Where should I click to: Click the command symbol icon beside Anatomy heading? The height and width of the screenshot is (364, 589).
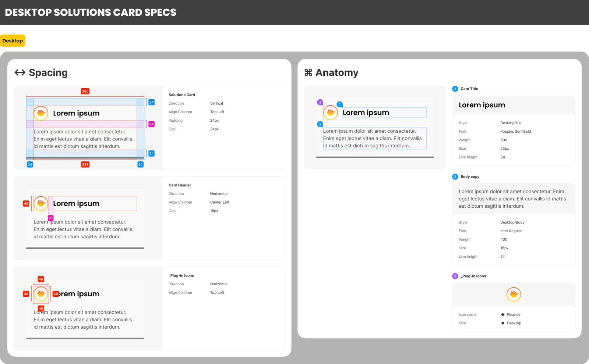[x=308, y=72]
